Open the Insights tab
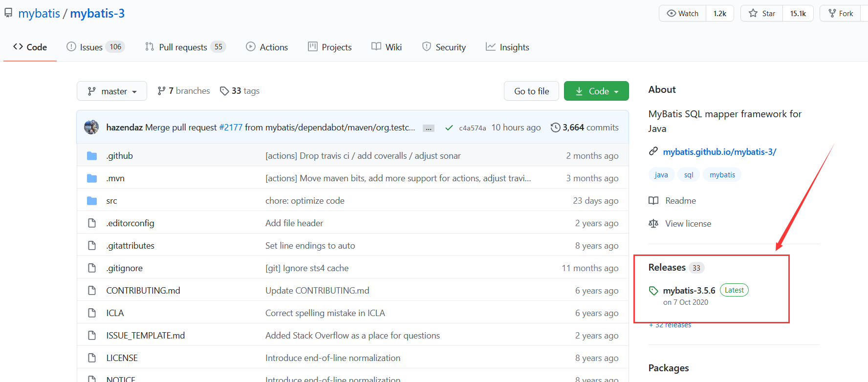Screen dimensions: 868x382 click(507, 47)
